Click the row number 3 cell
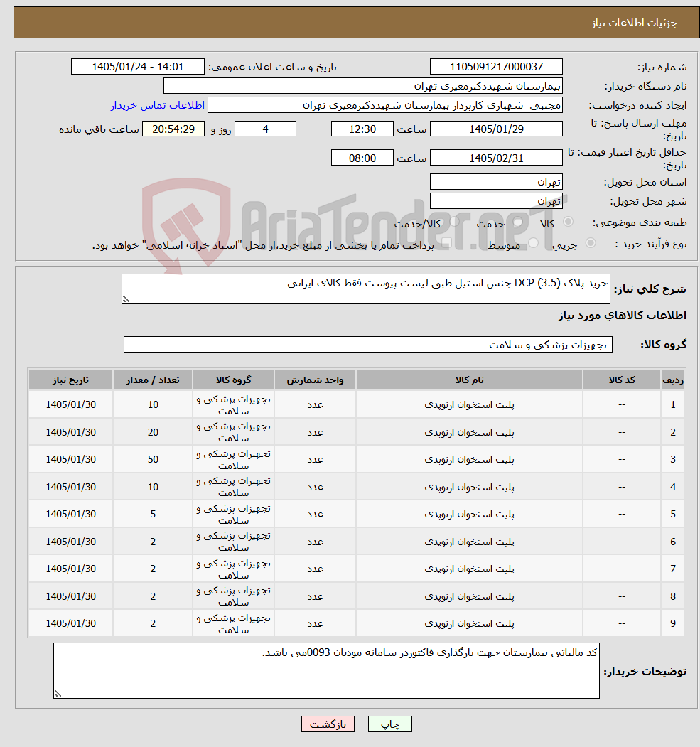700x747 pixels. click(673, 460)
